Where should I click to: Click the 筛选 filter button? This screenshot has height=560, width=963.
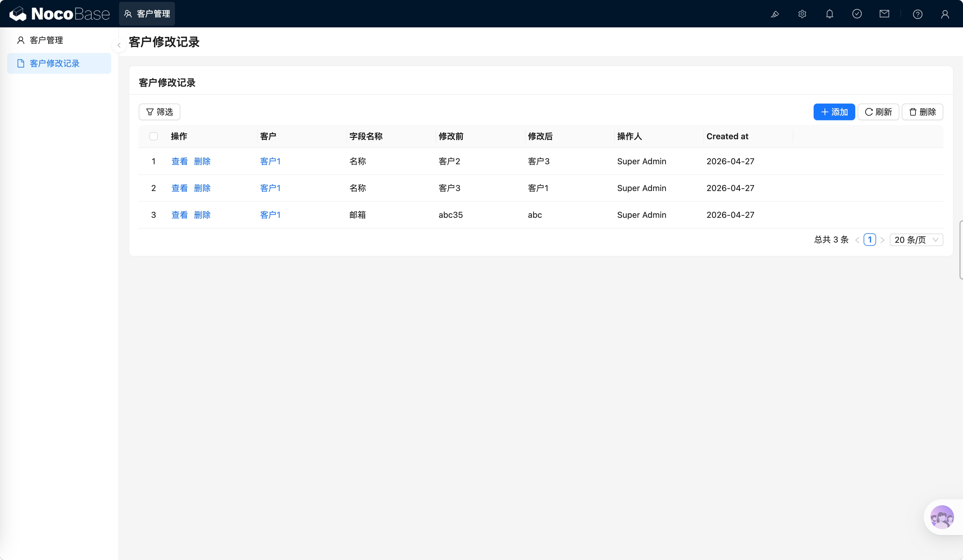coord(159,112)
